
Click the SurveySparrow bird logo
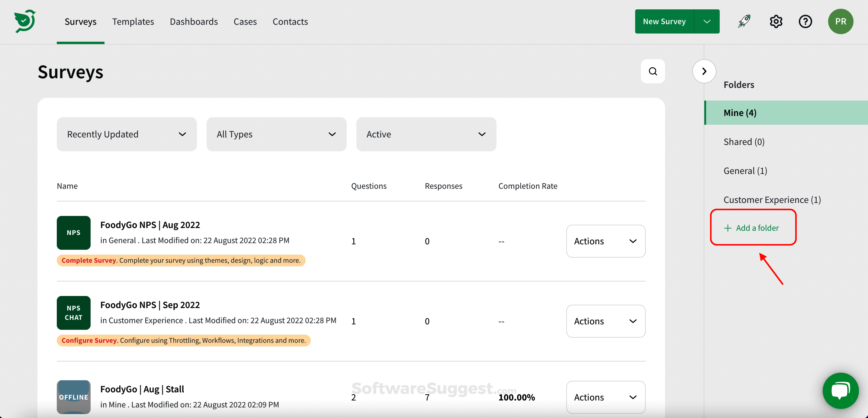pos(25,21)
